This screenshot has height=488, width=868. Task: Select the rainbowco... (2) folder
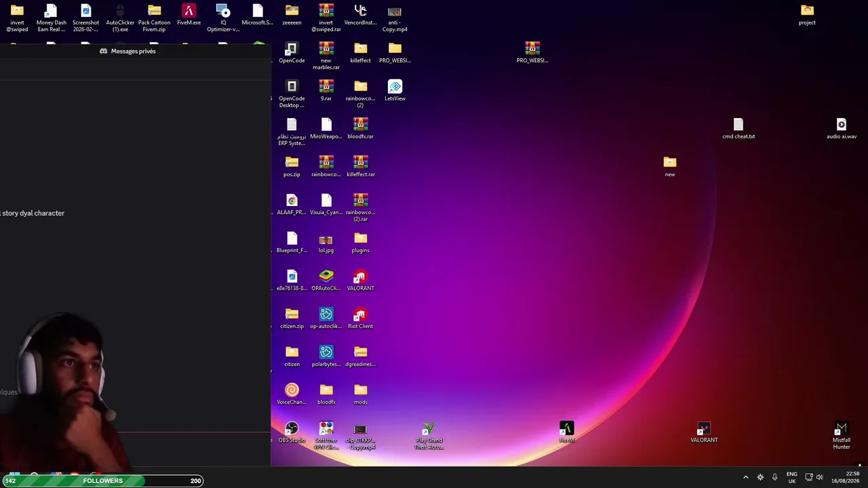[x=360, y=94]
